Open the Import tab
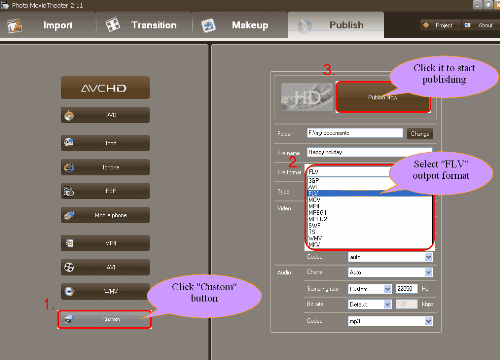Viewport: 500px width, 360px height. tap(48, 25)
